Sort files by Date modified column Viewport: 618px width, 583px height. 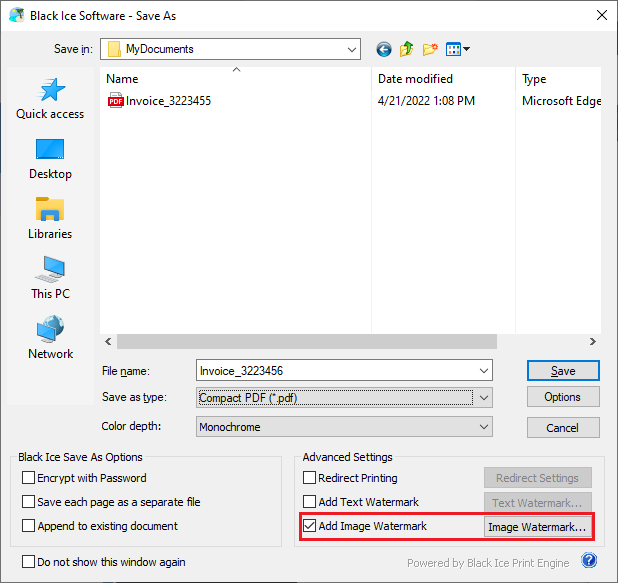click(415, 79)
